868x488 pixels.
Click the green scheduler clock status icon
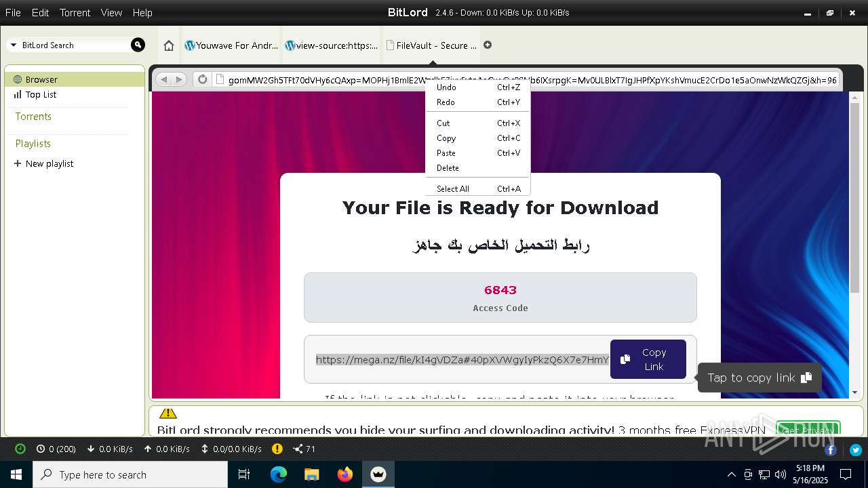tap(20, 449)
